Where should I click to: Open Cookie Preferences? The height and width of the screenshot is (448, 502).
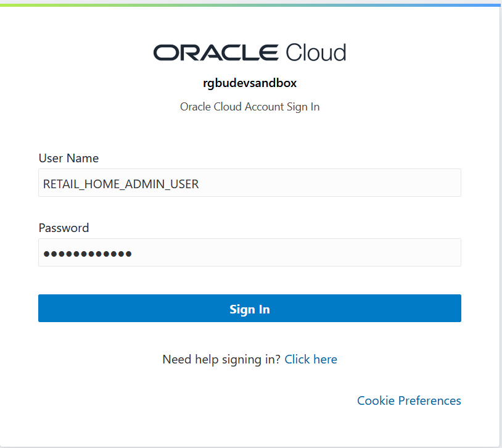pyautogui.click(x=409, y=400)
